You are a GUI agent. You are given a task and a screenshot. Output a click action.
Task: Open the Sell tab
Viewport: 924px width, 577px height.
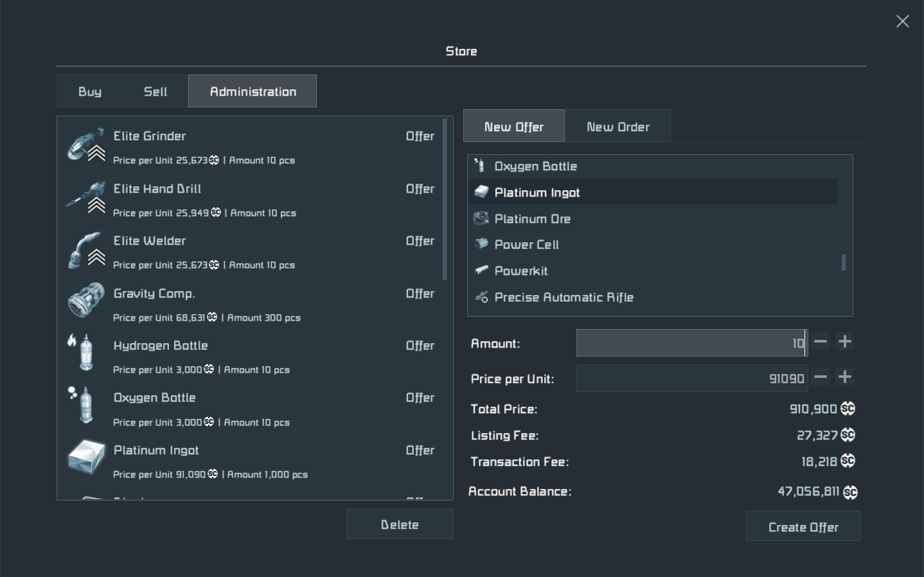[x=155, y=91]
